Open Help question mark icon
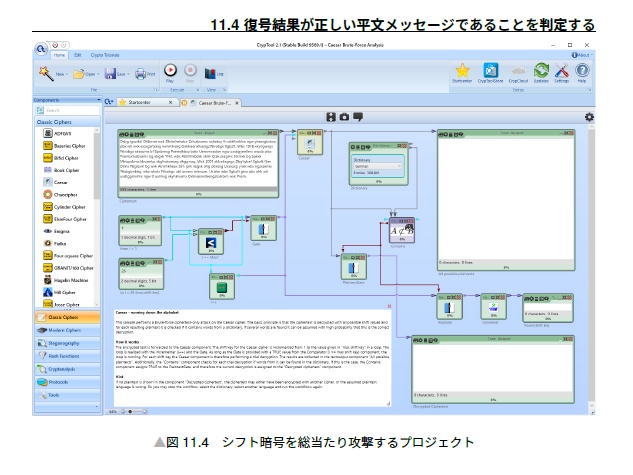 [x=582, y=71]
